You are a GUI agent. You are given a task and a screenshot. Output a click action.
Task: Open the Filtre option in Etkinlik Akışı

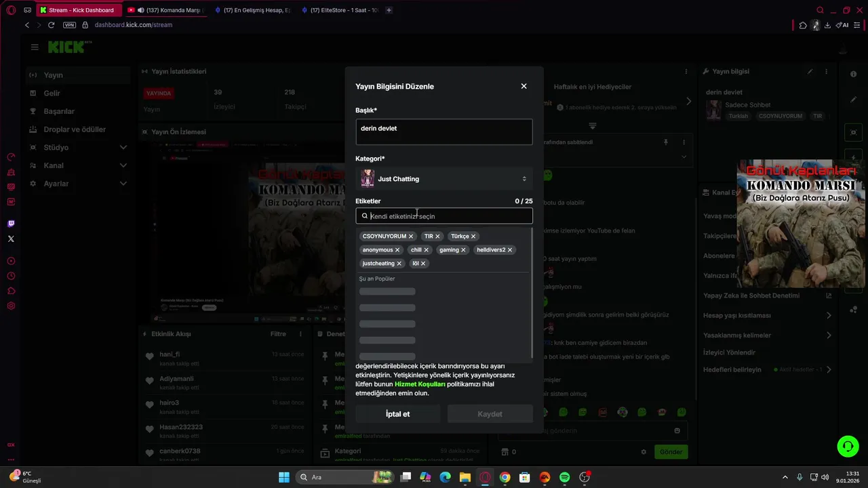pos(278,334)
